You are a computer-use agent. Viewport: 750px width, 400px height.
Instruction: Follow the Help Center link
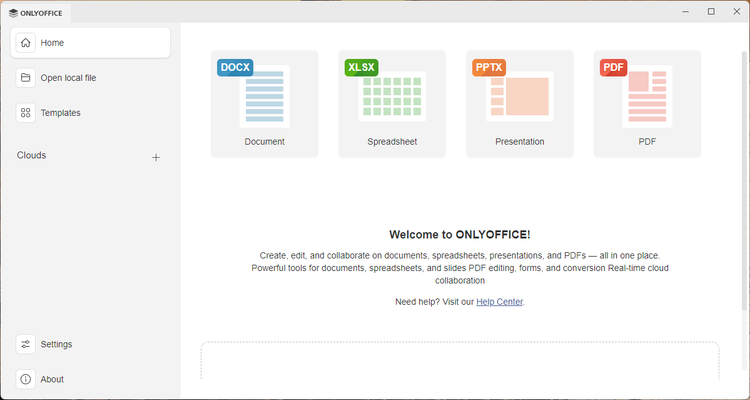point(499,302)
